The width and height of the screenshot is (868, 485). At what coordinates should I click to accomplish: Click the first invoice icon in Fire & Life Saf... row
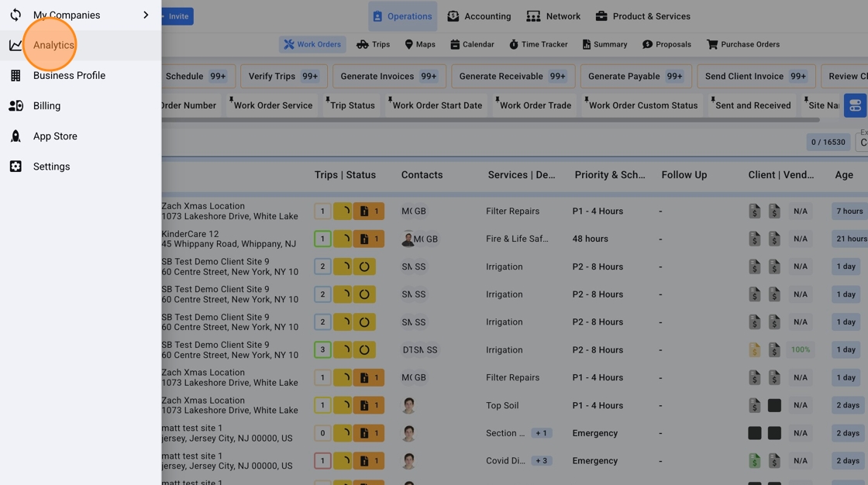(x=755, y=239)
